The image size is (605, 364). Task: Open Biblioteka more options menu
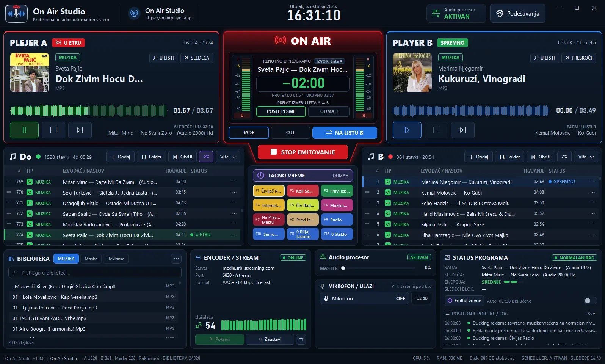pos(176,259)
